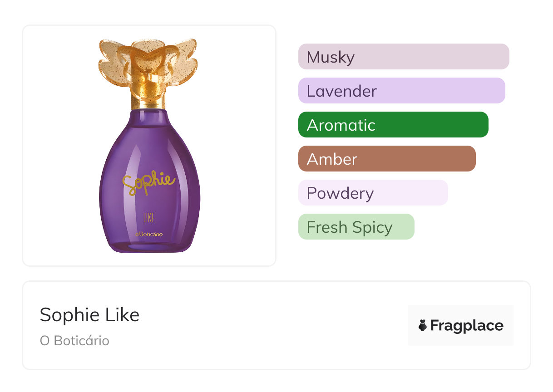This screenshot has height=392, width=553.
Task: Click the LIKE text on the bottle
Action: coord(149,217)
